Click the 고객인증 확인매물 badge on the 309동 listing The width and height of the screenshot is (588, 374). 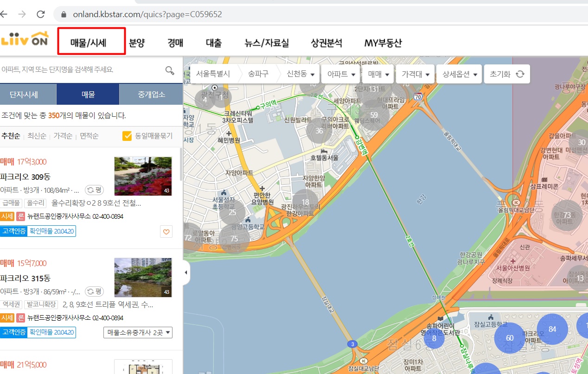click(38, 231)
